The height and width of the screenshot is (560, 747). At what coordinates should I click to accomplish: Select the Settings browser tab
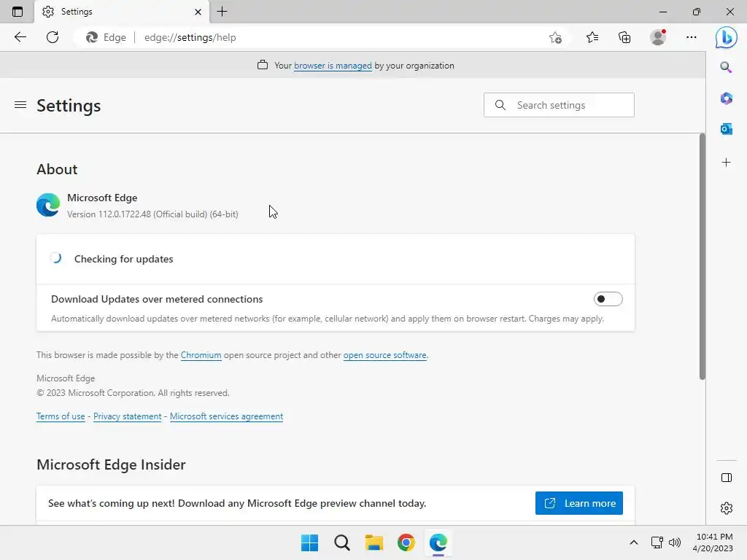point(122,12)
